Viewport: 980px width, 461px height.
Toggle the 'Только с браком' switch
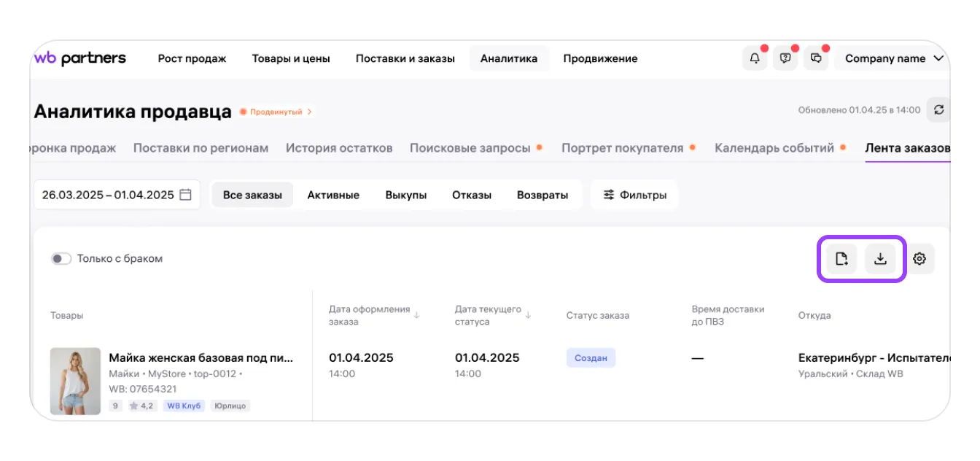click(x=61, y=258)
